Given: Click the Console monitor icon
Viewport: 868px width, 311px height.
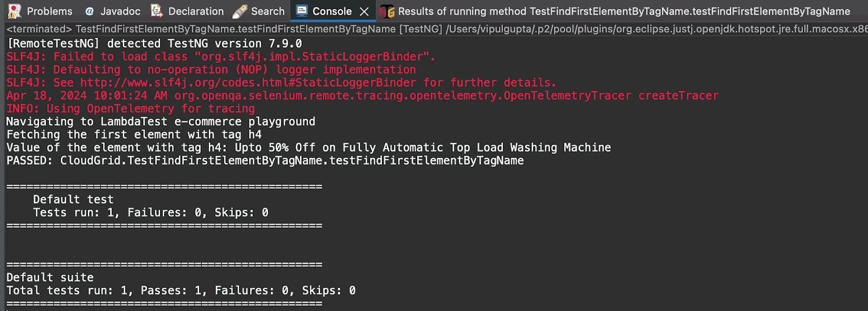Looking at the screenshot, I should pos(302,11).
